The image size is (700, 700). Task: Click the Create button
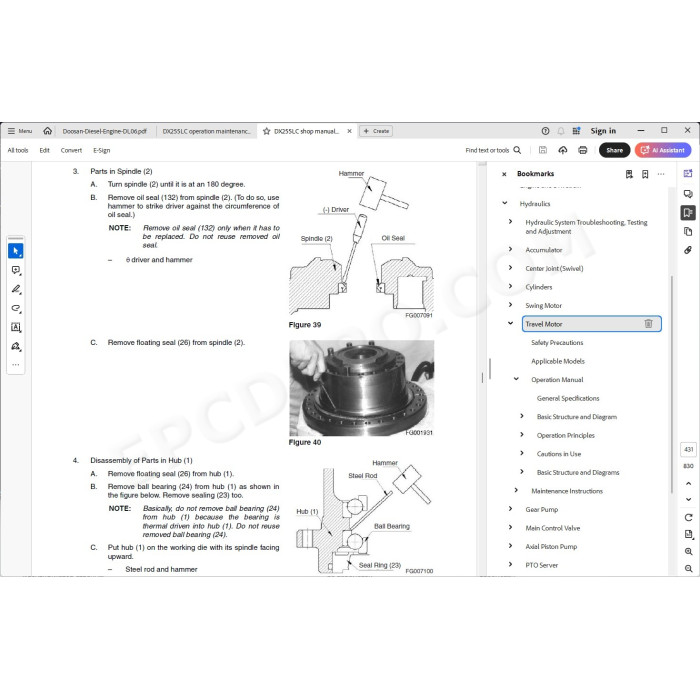click(376, 131)
